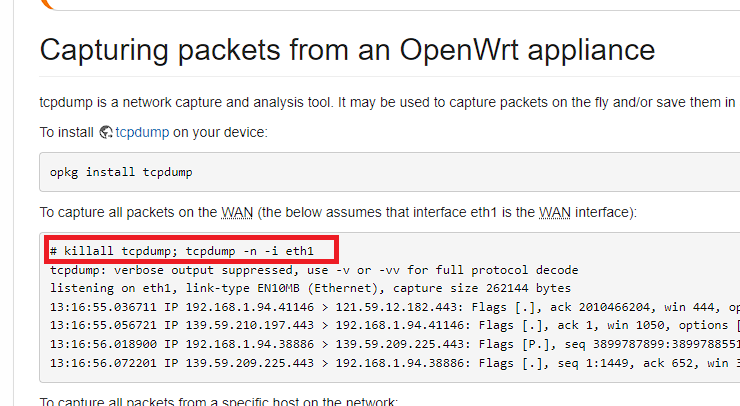Click the packet line timestamped 13:16:55.056721

tap(395, 325)
